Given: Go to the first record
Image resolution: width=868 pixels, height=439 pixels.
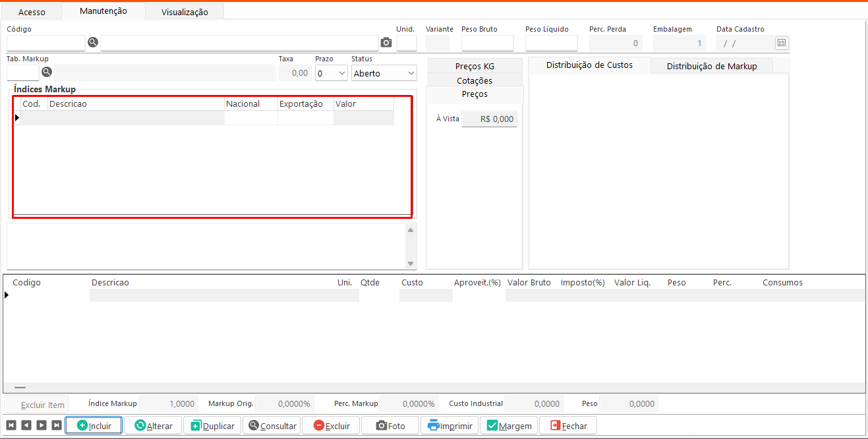Looking at the screenshot, I should click(11, 425).
